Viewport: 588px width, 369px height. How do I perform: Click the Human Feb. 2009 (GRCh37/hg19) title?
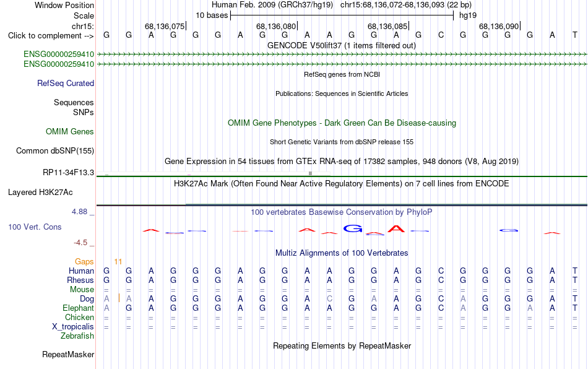(272, 5)
